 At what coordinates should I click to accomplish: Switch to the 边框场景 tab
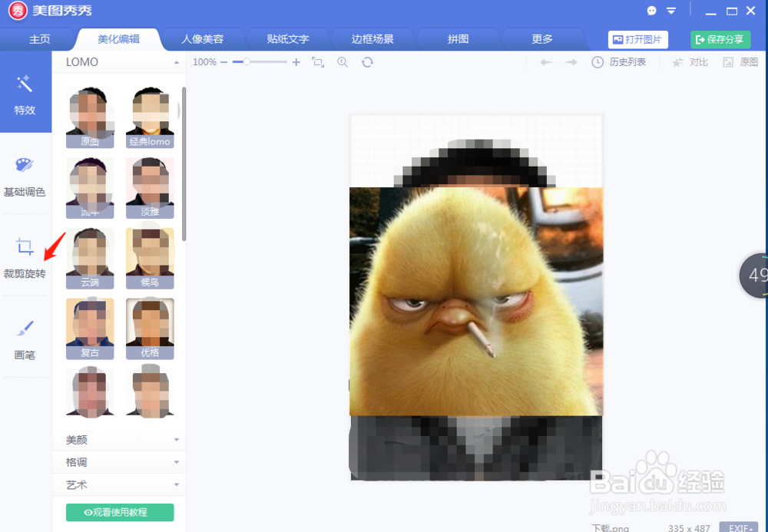click(x=372, y=39)
